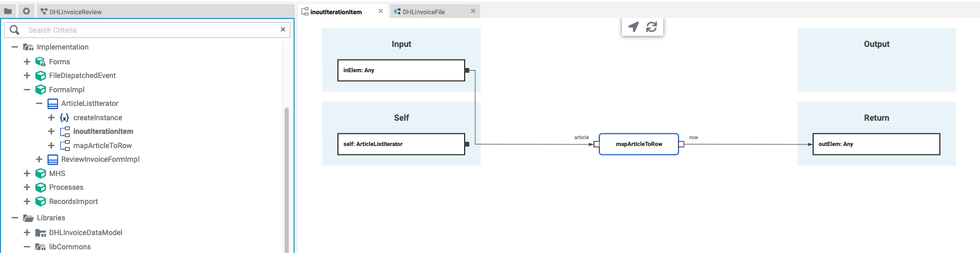Expand the ReviewInvoiceFormImpl node
The image size is (980, 253).
tap(39, 159)
